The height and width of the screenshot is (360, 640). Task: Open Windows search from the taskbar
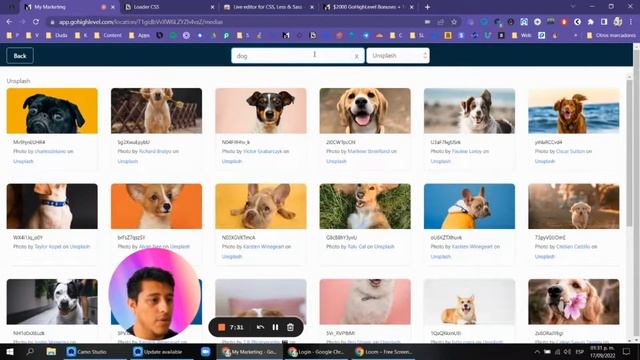pyautogui.click(x=30, y=351)
